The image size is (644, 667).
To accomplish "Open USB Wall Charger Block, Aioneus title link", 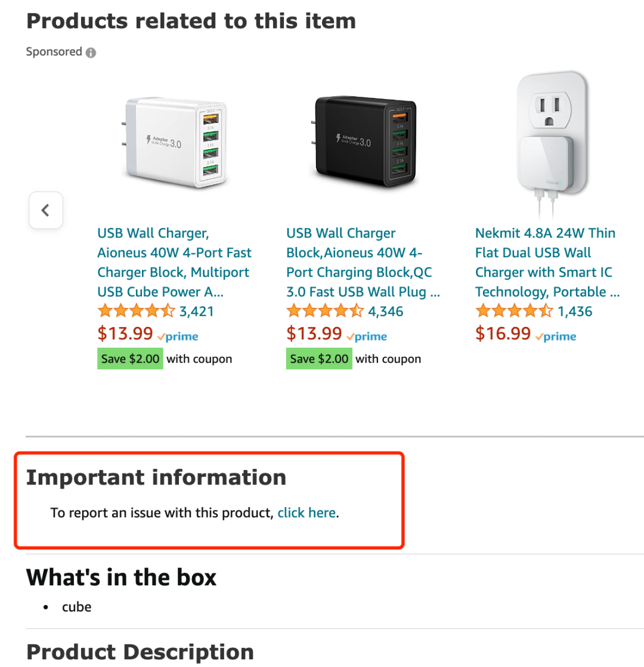I will pyautogui.click(x=363, y=263).
